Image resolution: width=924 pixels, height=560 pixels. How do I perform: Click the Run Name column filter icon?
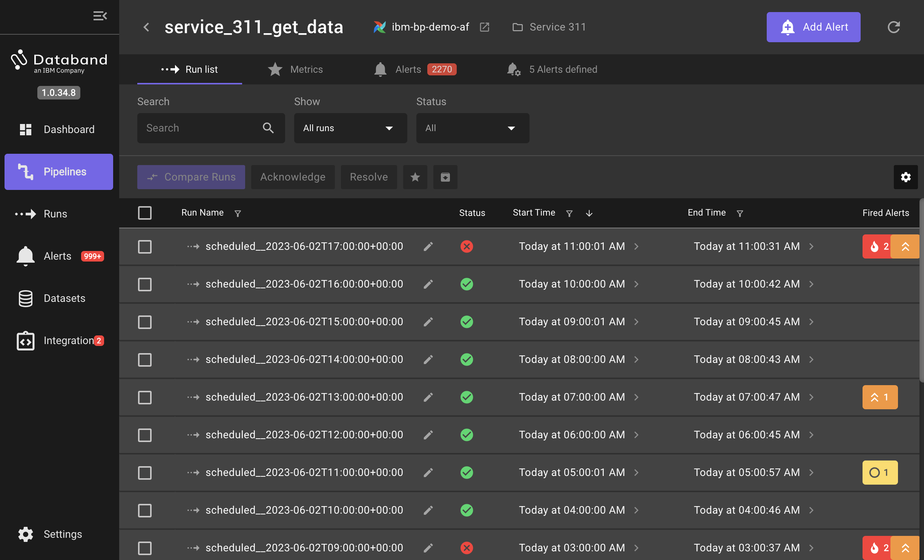238,213
